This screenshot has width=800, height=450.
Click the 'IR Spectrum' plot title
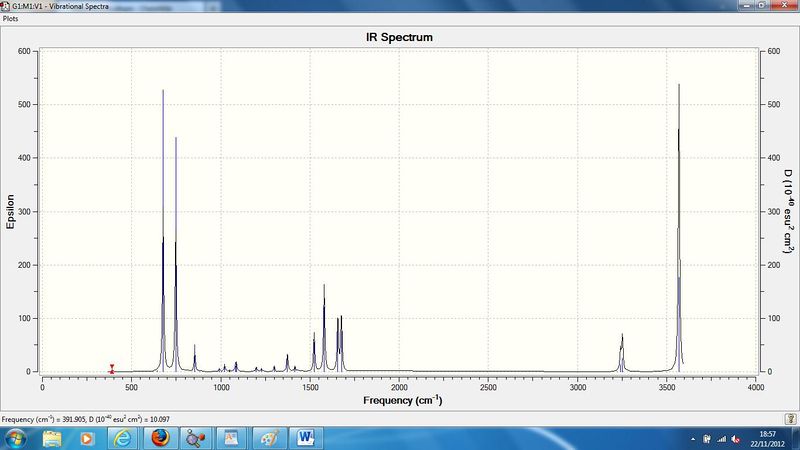click(x=399, y=37)
